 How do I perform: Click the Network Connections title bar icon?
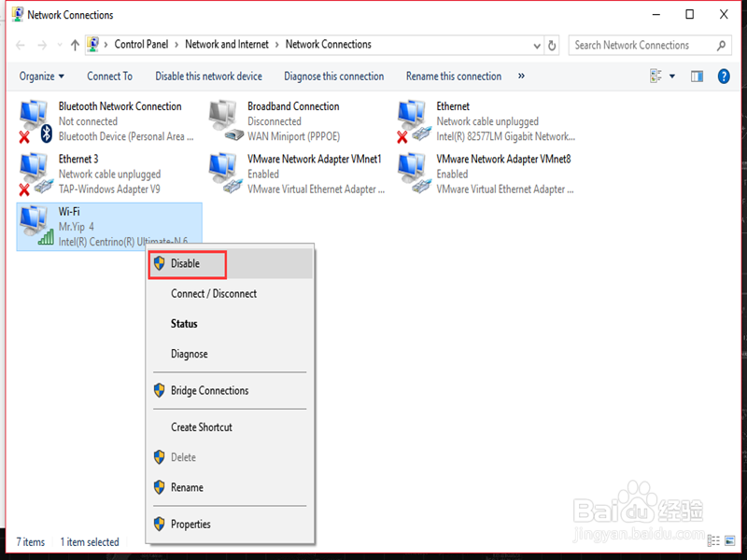click(x=18, y=14)
